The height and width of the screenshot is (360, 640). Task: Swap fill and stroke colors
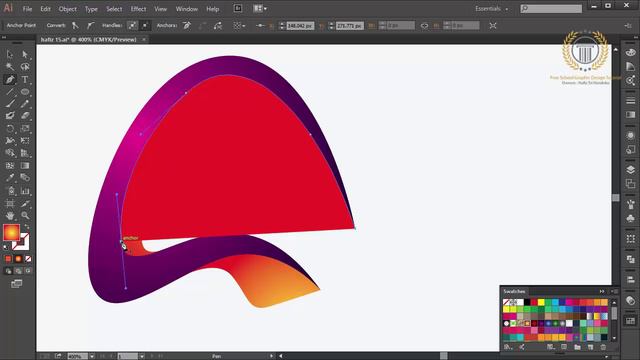(x=27, y=227)
